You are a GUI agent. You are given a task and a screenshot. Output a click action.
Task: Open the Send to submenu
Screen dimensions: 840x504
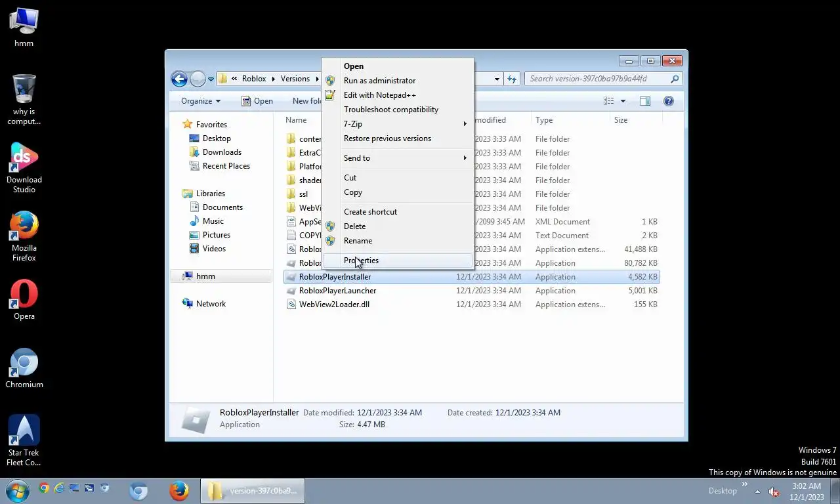click(x=397, y=158)
